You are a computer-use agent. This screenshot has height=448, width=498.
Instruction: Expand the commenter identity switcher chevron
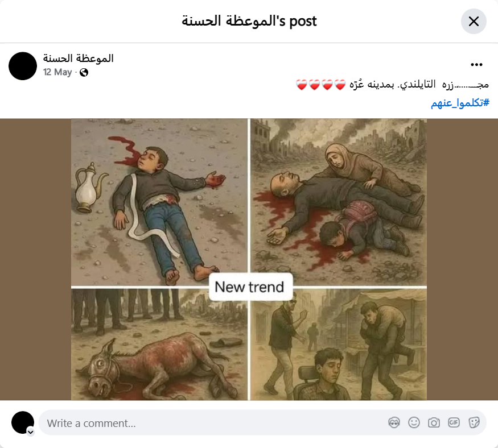pyautogui.click(x=31, y=432)
